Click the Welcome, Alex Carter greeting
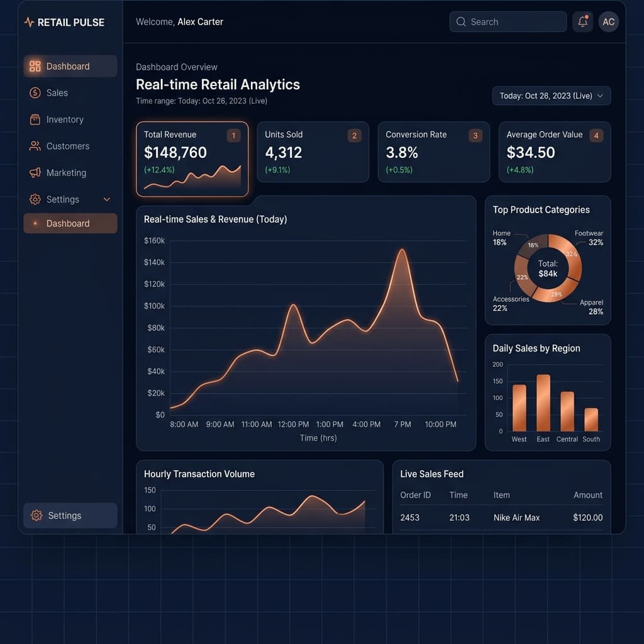This screenshot has height=644, width=644. click(179, 22)
